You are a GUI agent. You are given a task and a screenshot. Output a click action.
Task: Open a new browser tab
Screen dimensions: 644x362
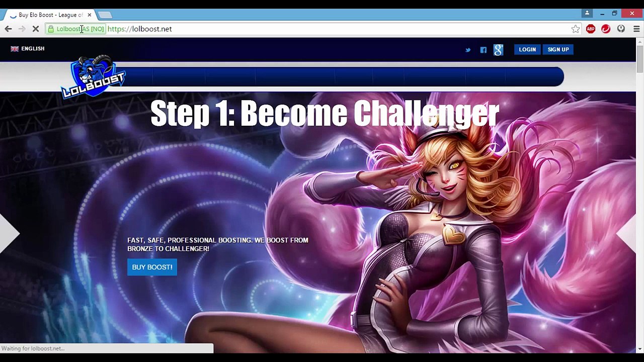tap(105, 15)
